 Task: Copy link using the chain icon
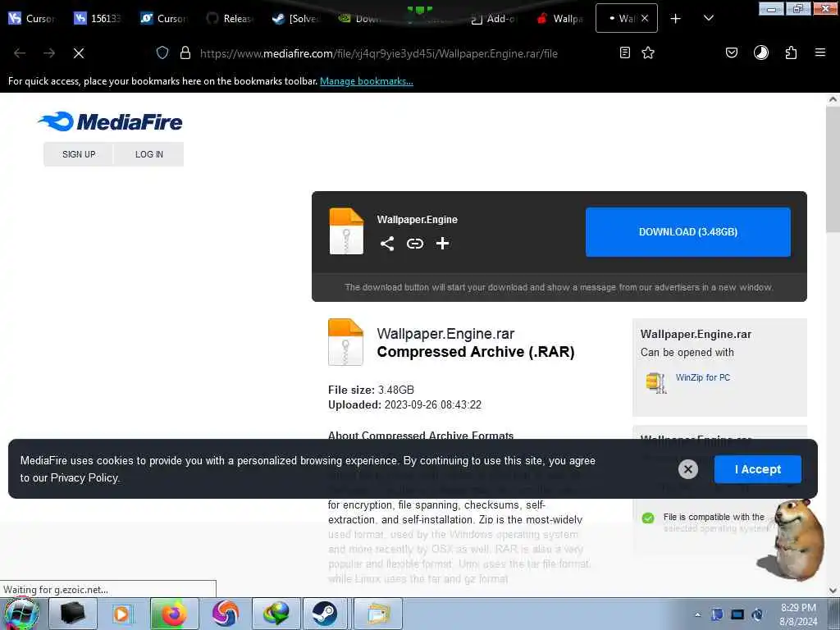point(414,244)
